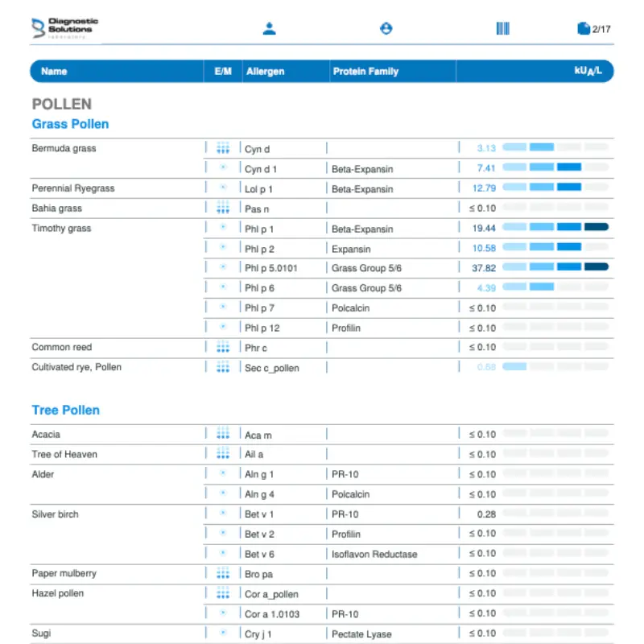This screenshot has width=644, height=644.
Task: Click the extract icon beside Cyn d
Action: [223, 148]
